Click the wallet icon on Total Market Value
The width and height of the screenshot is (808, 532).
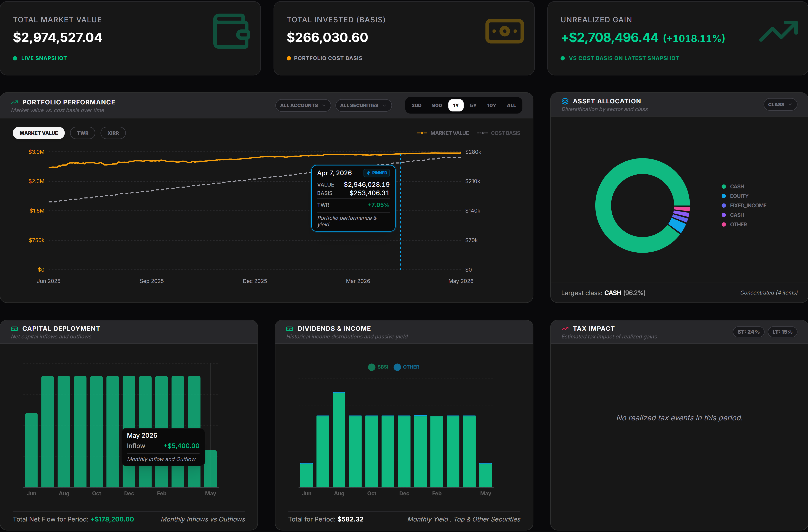point(232,31)
